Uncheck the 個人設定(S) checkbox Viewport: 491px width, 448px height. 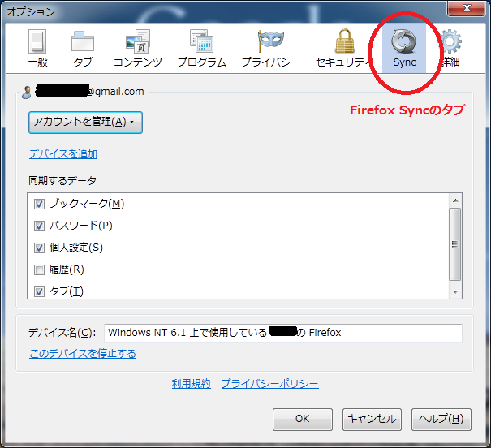pos(39,248)
